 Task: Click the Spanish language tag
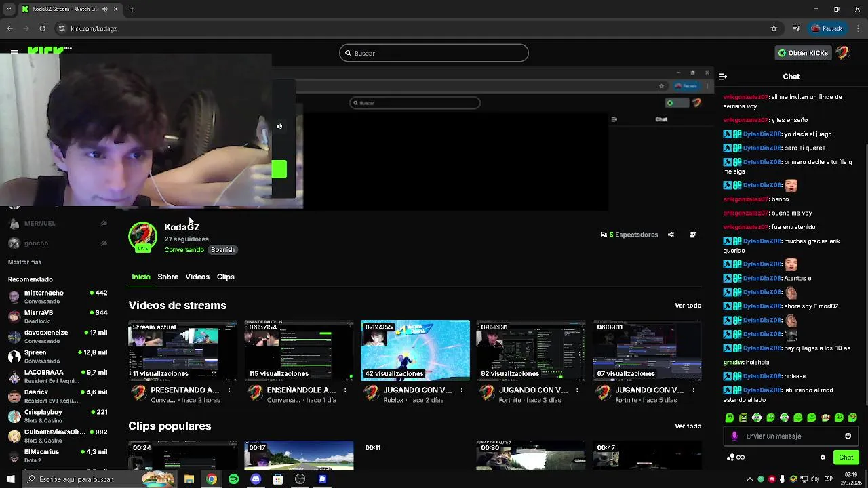tap(222, 250)
